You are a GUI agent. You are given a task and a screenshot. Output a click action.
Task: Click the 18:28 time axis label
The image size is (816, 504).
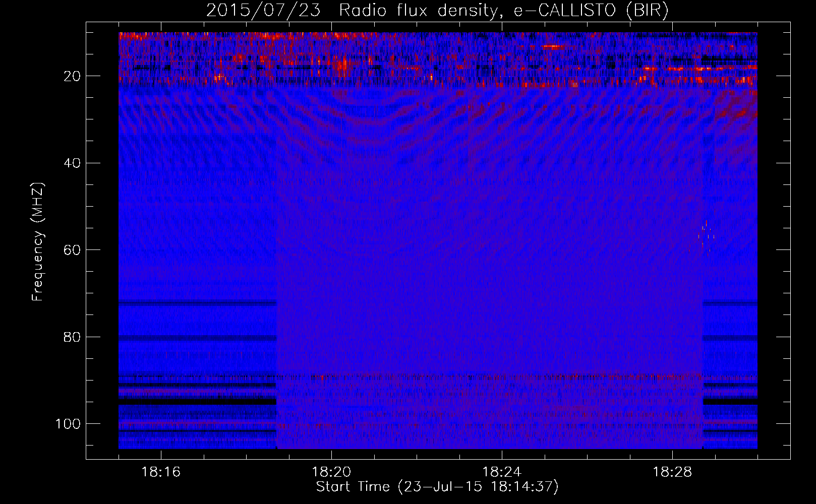tap(672, 472)
